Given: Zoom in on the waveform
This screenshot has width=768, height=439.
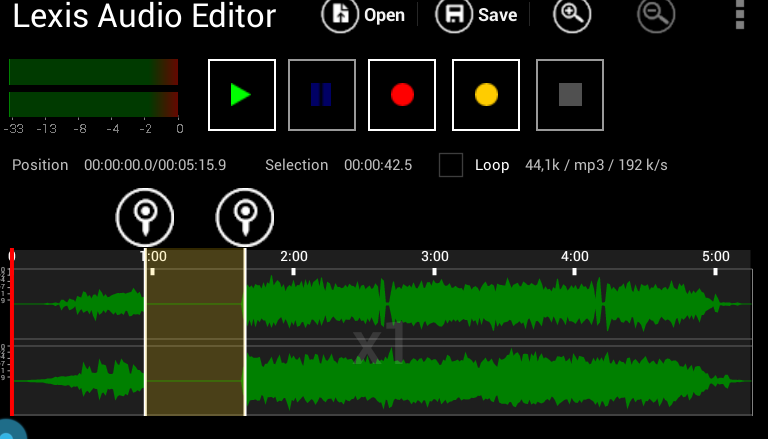Looking at the screenshot, I should (572, 15).
